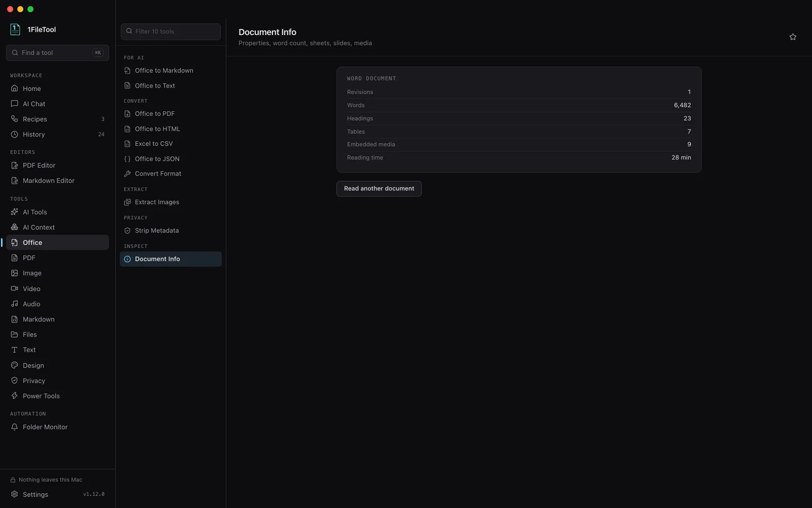This screenshot has height=508, width=812.
Task: Click the Folder Monitor bell icon
Action: 15,427
